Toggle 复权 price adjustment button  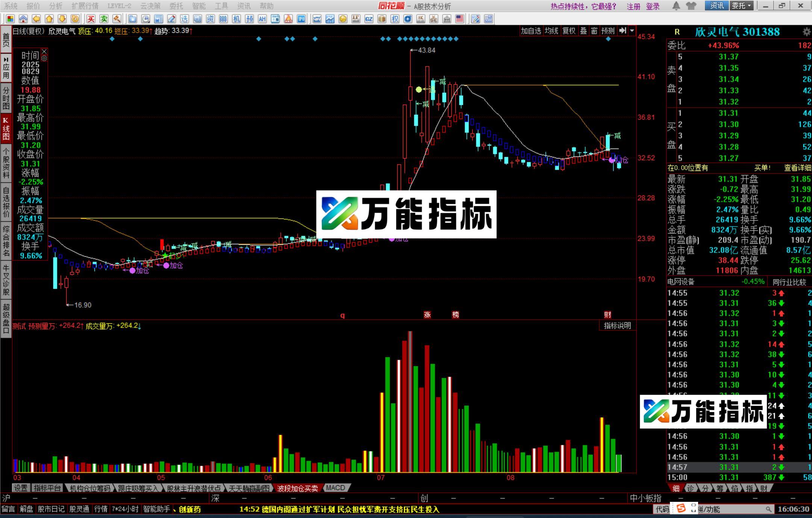coord(569,31)
